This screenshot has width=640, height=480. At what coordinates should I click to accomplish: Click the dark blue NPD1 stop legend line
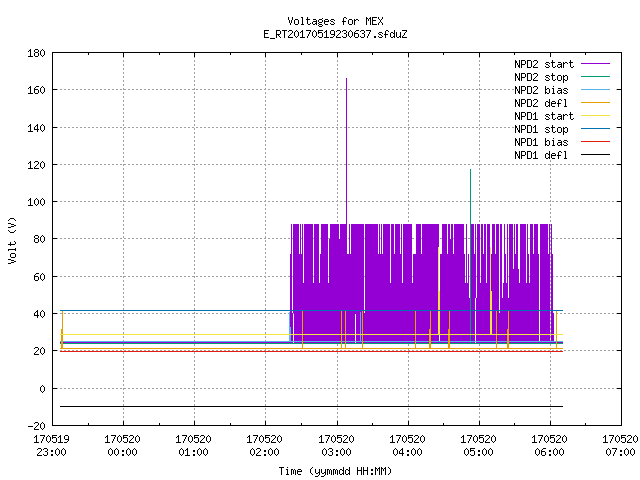click(x=595, y=128)
